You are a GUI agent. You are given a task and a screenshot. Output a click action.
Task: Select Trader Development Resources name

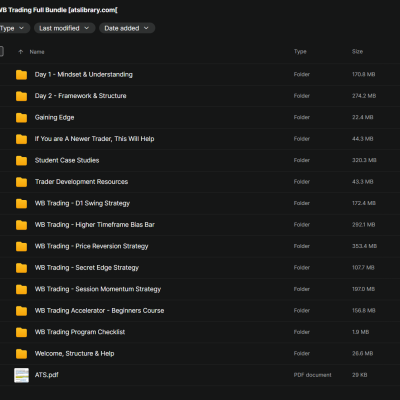[82, 182]
